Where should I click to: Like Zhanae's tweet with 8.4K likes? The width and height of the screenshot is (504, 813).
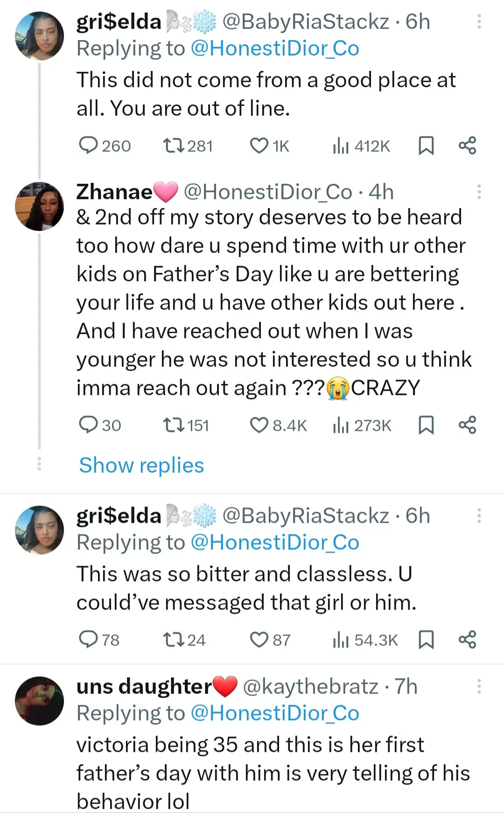259,425
